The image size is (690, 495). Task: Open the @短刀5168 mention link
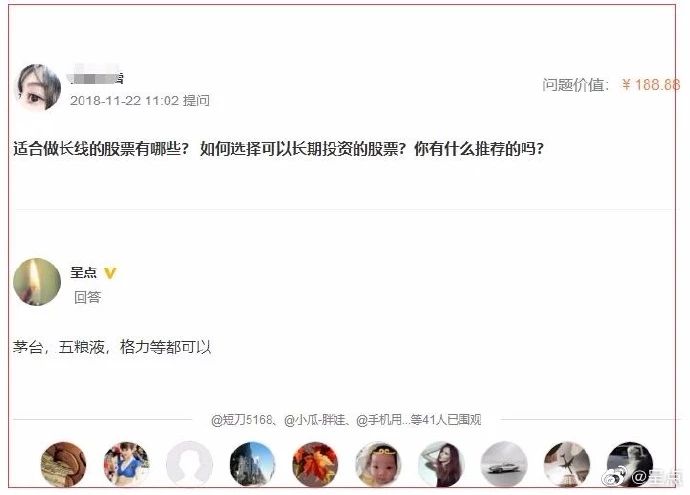(242, 420)
